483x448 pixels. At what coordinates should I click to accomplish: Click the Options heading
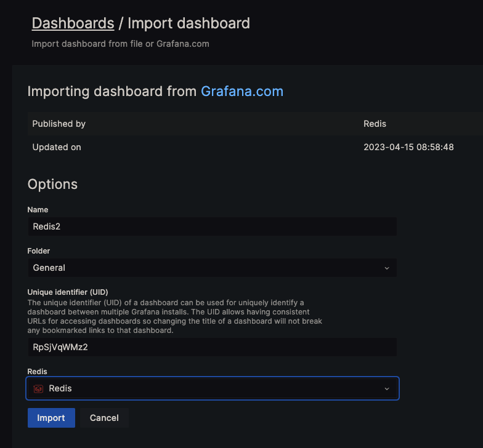click(52, 185)
